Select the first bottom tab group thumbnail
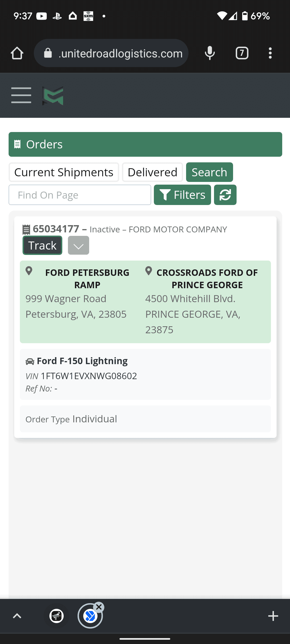 (57, 616)
